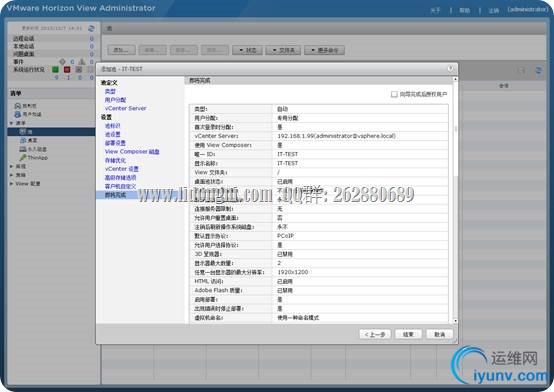Open users and groups in inventory

[x=32, y=114]
